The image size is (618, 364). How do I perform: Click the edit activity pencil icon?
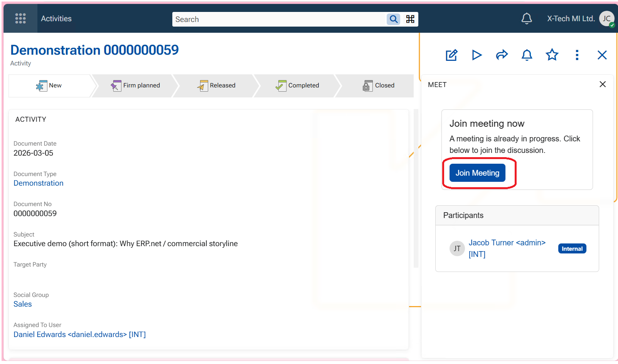[451, 55]
